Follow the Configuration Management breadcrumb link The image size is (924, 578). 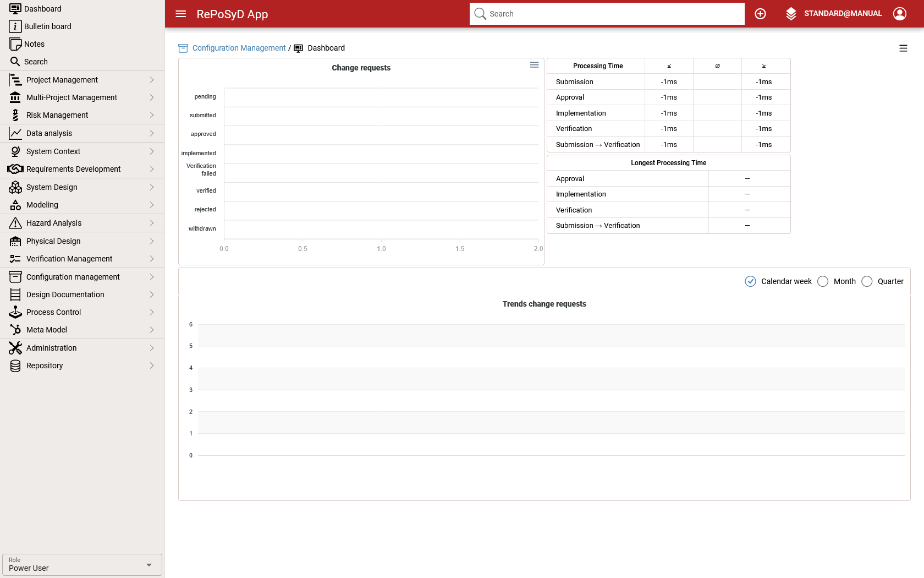point(239,48)
